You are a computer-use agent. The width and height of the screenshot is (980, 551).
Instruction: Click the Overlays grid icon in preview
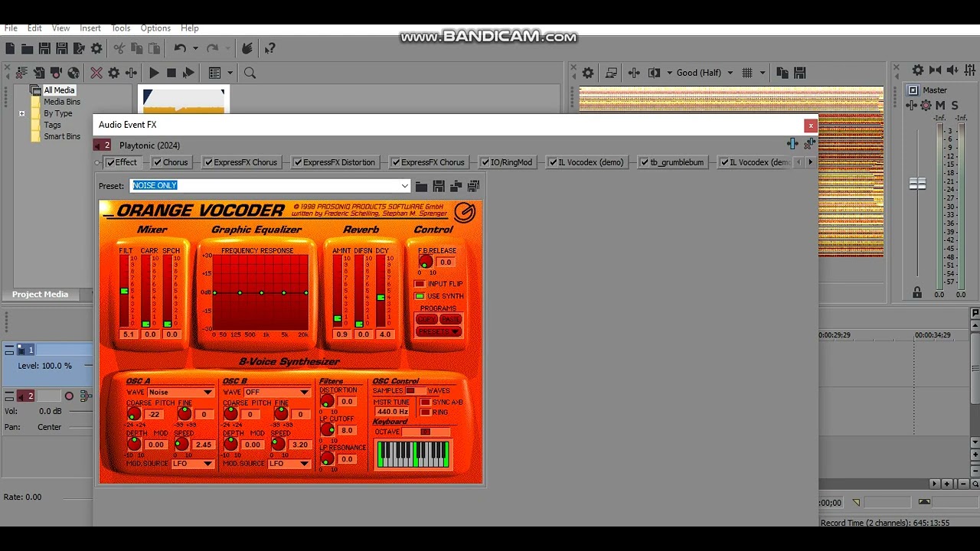tap(747, 73)
